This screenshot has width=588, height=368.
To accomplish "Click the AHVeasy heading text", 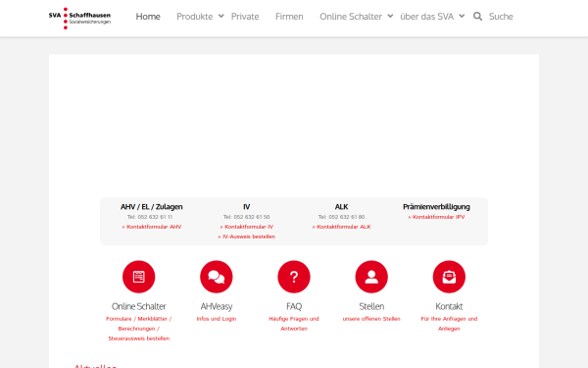I will 217,306.
